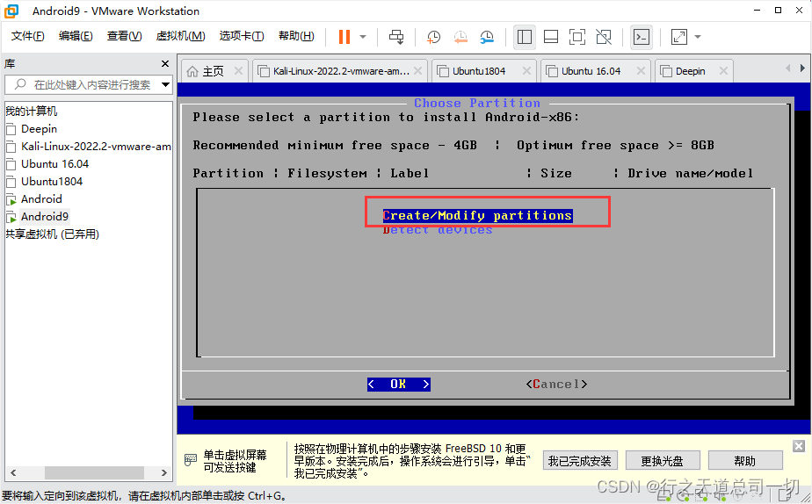
Task: Close the installation hint bar
Action: 799,446
